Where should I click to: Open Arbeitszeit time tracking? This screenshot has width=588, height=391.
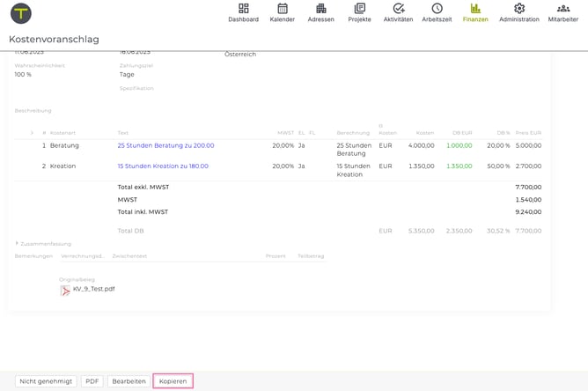pyautogui.click(x=437, y=12)
